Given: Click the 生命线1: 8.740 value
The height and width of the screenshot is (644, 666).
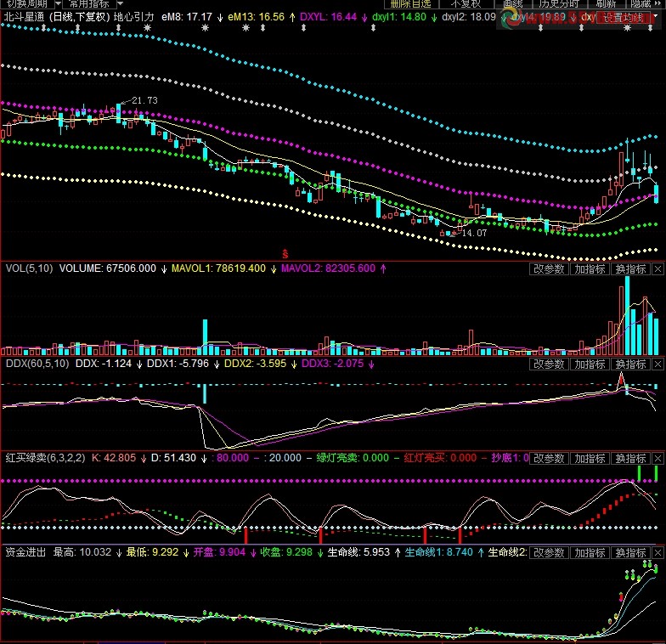Looking at the screenshot, I should [438, 552].
